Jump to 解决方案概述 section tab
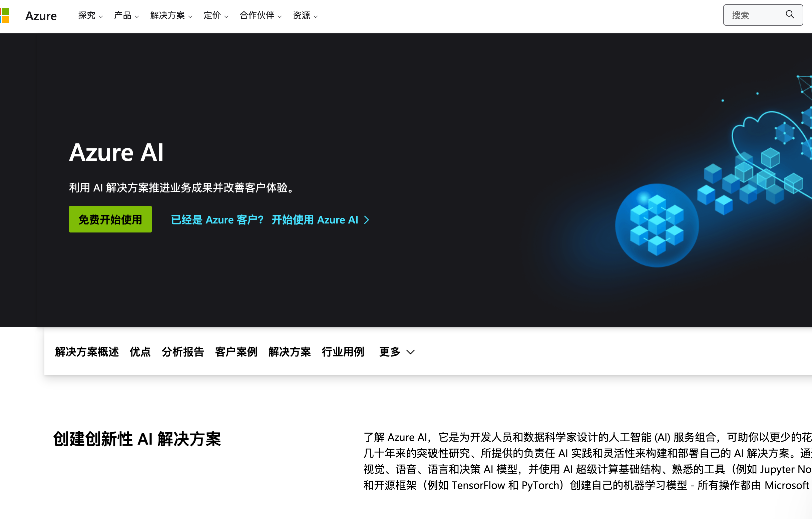This screenshot has height=519, width=812. 87,352
